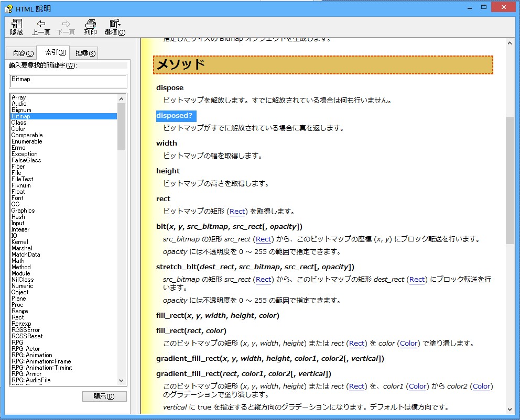
Task: Open the dest_rect Rect link under stretch_blt
Action: 417,280
